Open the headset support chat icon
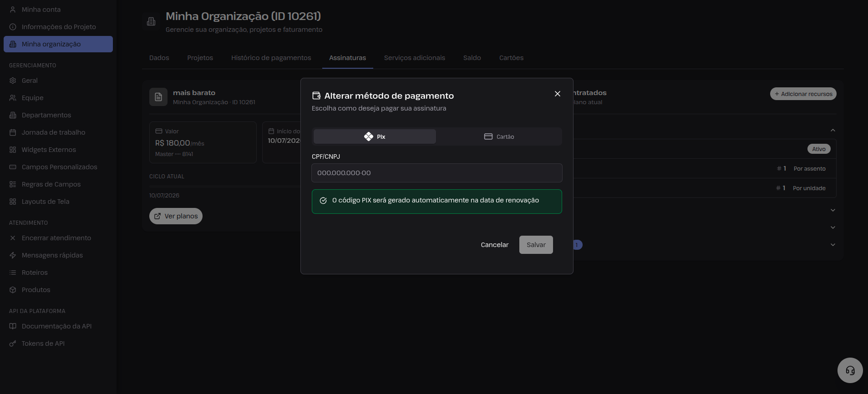Image resolution: width=868 pixels, height=394 pixels. coord(850,370)
